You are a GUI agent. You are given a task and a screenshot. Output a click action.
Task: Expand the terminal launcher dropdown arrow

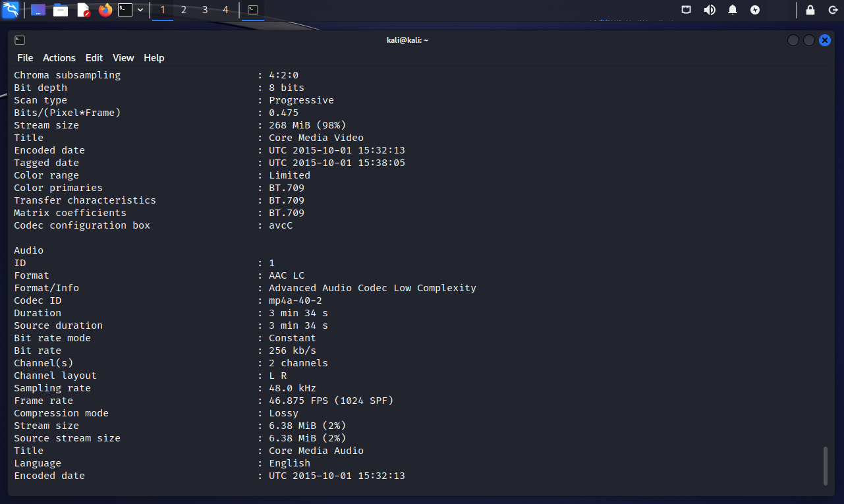(140, 10)
